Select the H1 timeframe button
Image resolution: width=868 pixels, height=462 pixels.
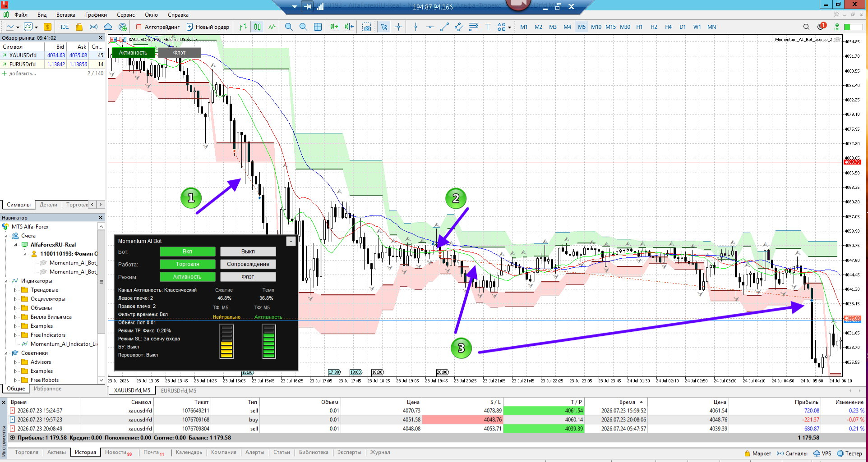[x=639, y=27]
